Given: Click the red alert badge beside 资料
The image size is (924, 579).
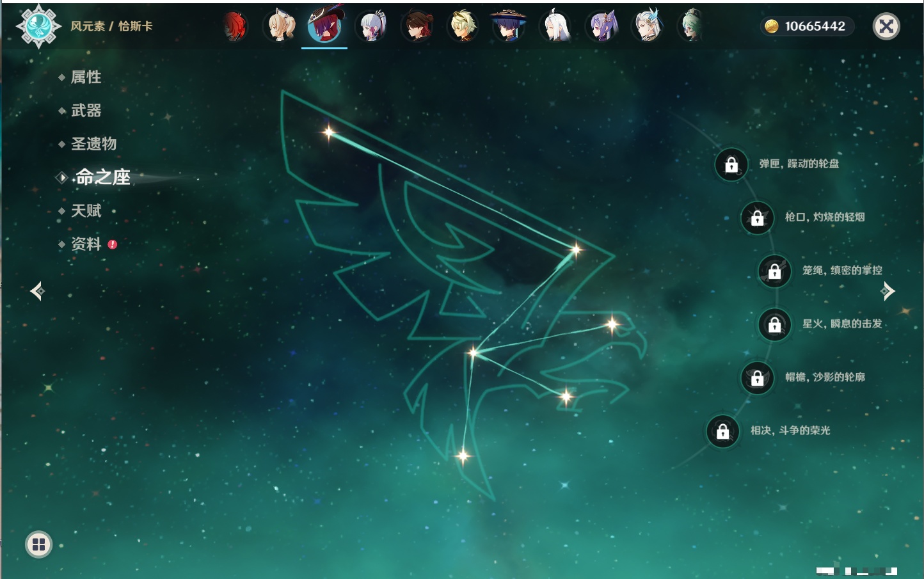Looking at the screenshot, I should coord(113,244).
